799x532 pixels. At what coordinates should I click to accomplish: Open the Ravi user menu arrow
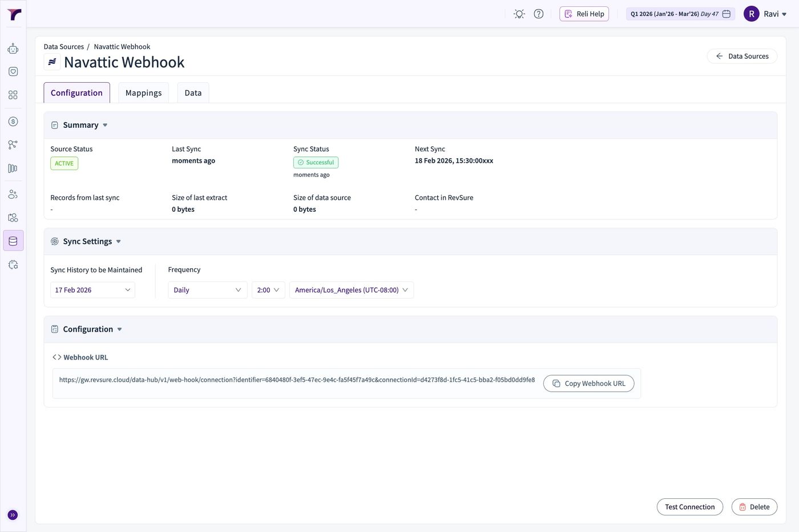784,14
